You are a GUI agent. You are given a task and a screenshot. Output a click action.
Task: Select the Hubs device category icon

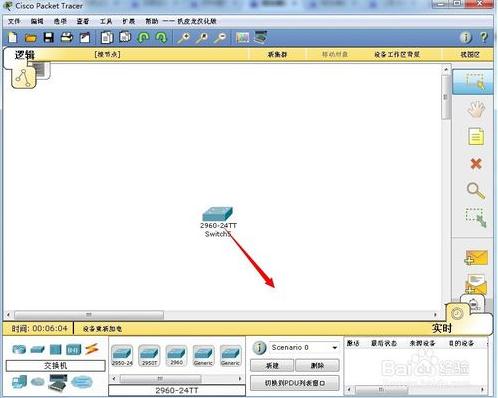pyautogui.click(x=56, y=350)
